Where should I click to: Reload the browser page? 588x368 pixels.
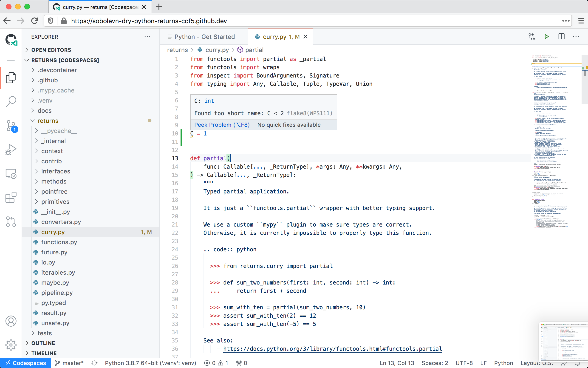tap(35, 21)
